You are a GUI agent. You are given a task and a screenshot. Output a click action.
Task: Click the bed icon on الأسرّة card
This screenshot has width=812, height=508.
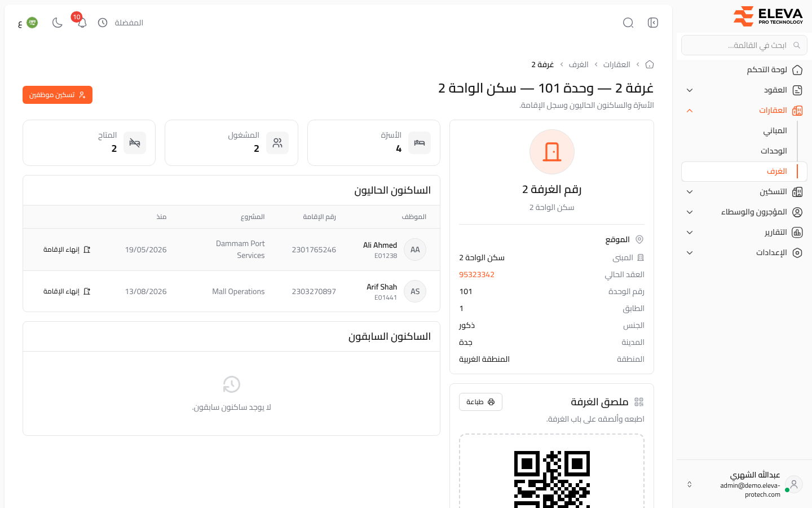point(420,143)
